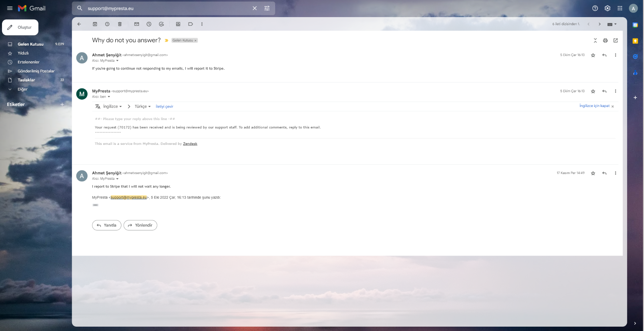Open the Labels icon in toolbar

pos(191,24)
